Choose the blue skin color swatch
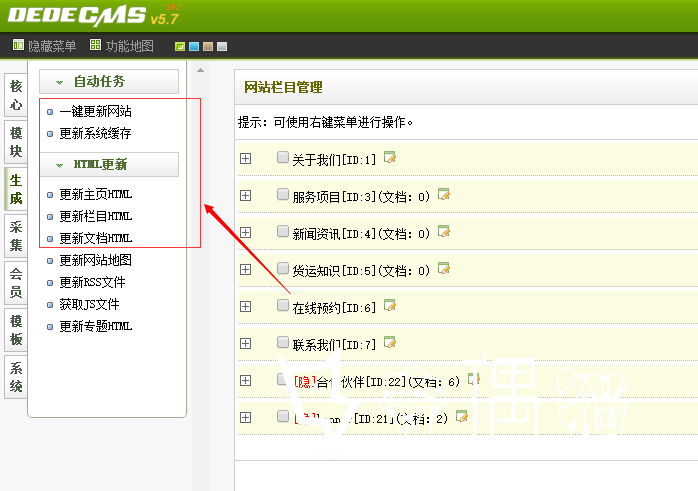698x491 pixels. point(194,46)
